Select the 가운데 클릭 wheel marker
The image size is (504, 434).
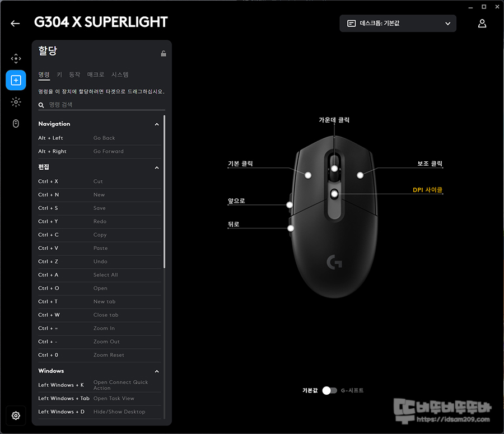coord(334,169)
